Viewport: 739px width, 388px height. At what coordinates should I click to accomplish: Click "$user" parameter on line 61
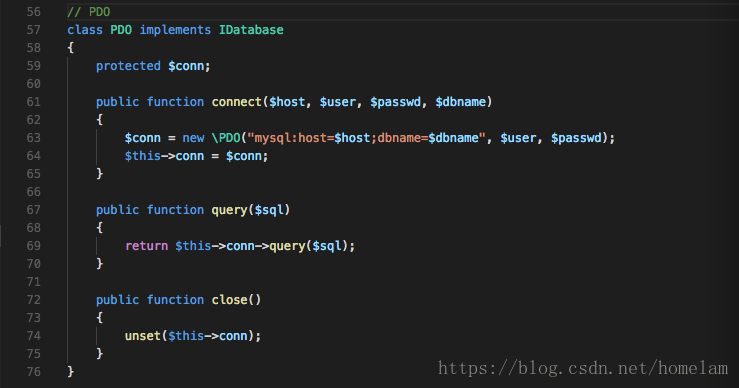[x=337, y=102]
